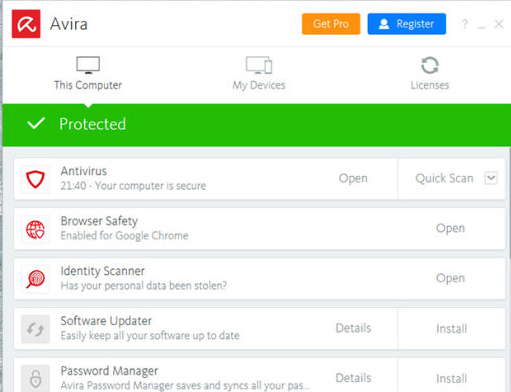
Task: Click the Licenses refresh icon
Action: pos(430,65)
